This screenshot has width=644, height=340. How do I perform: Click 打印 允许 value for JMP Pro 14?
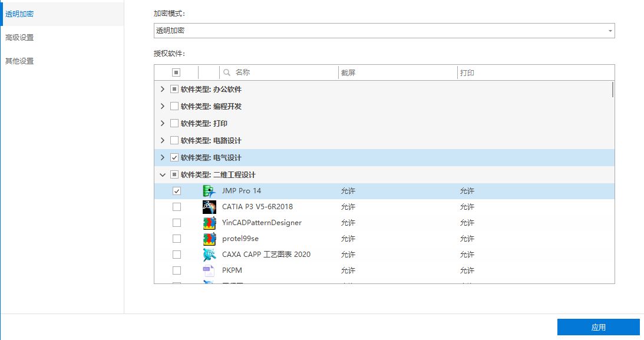click(467, 191)
